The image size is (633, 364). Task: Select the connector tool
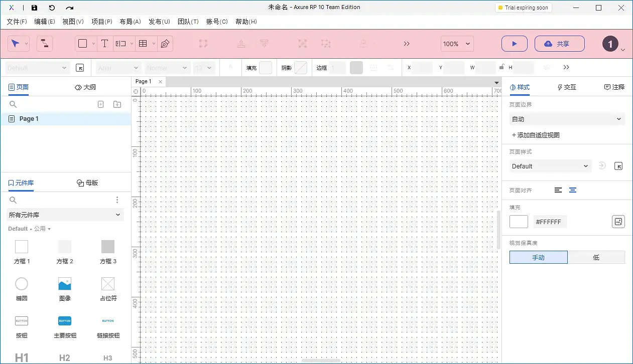pyautogui.click(x=44, y=44)
